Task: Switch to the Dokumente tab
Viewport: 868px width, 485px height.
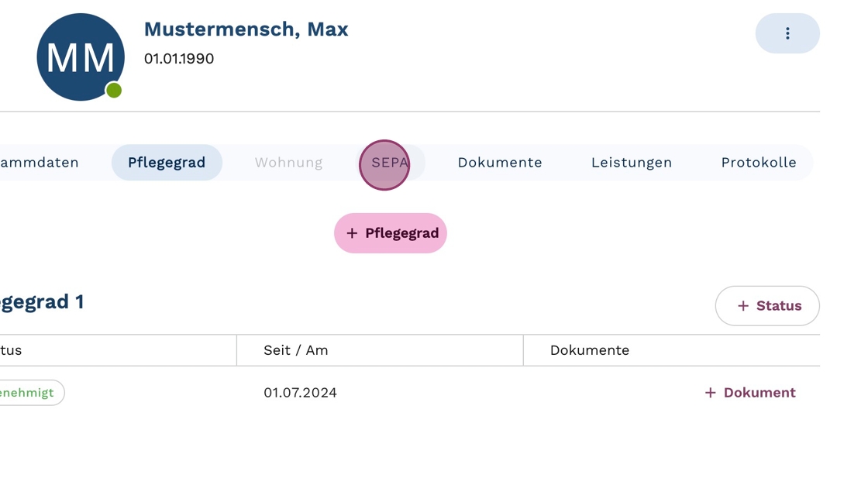Action: point(500,163)
